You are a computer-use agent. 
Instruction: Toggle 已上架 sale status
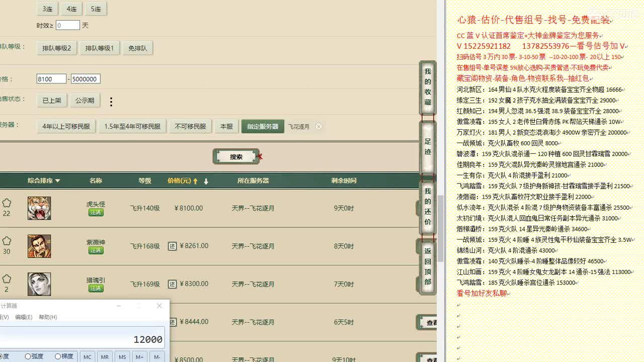tap(52, 101)
